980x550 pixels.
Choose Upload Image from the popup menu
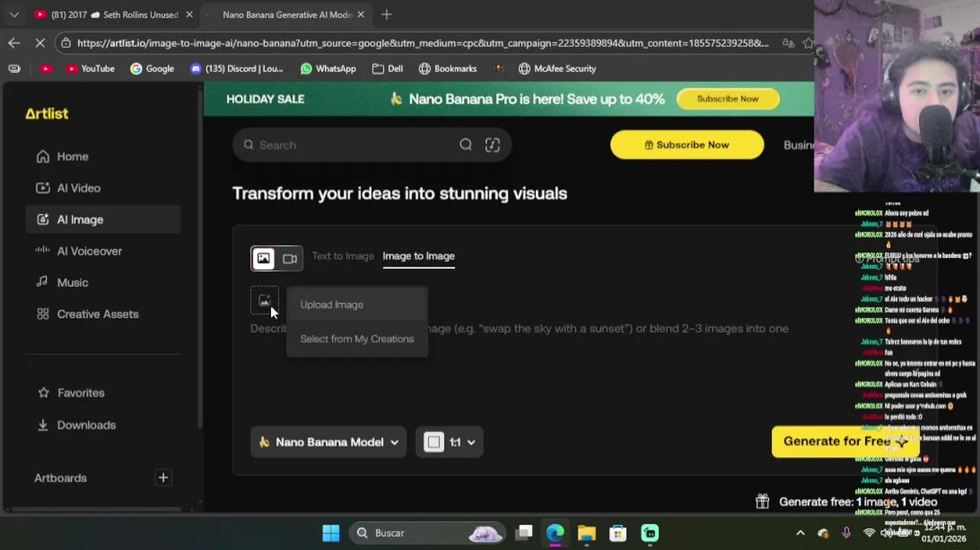(357, 305)
